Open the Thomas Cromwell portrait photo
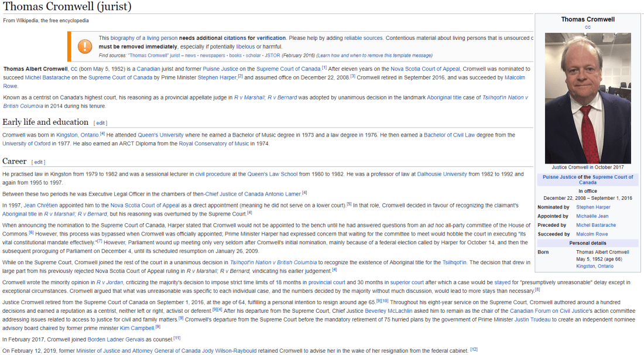Image resolution: width=644 pixels, height=355 pixels. (x=588, y=97)
